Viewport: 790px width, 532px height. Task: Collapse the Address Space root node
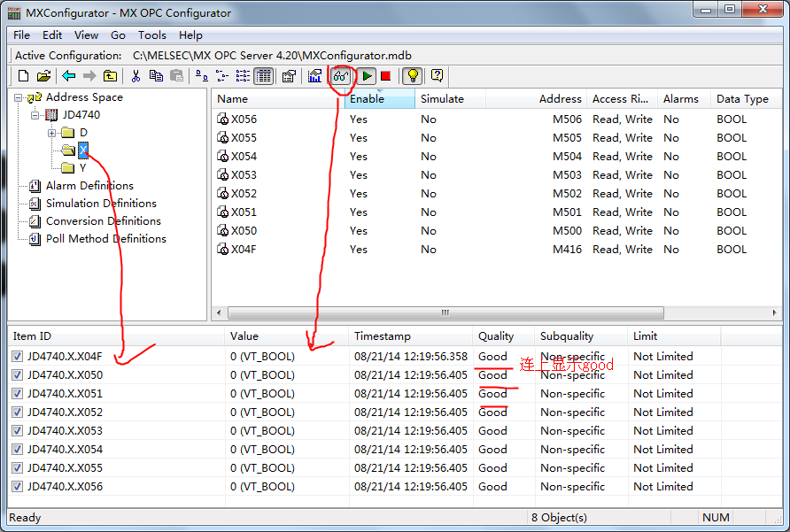[x=19, y=97]
